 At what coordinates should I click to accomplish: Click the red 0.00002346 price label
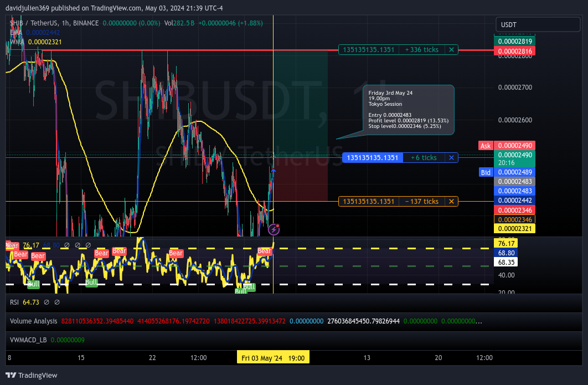515,210
